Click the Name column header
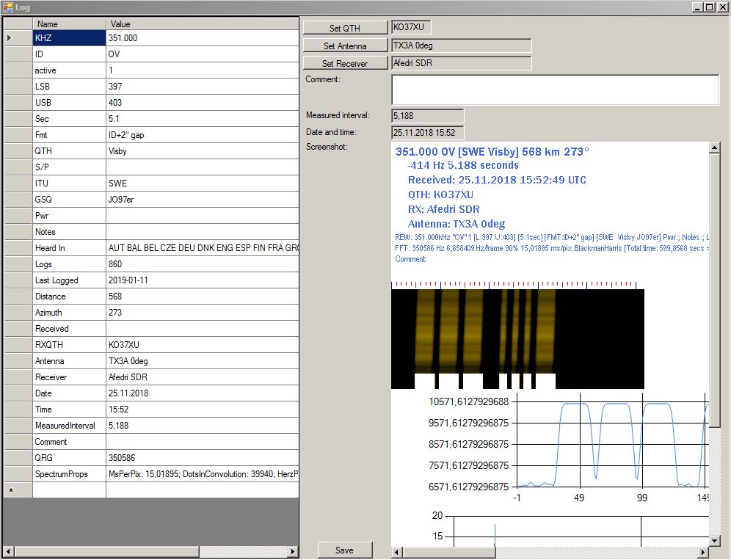 point(70,23)
